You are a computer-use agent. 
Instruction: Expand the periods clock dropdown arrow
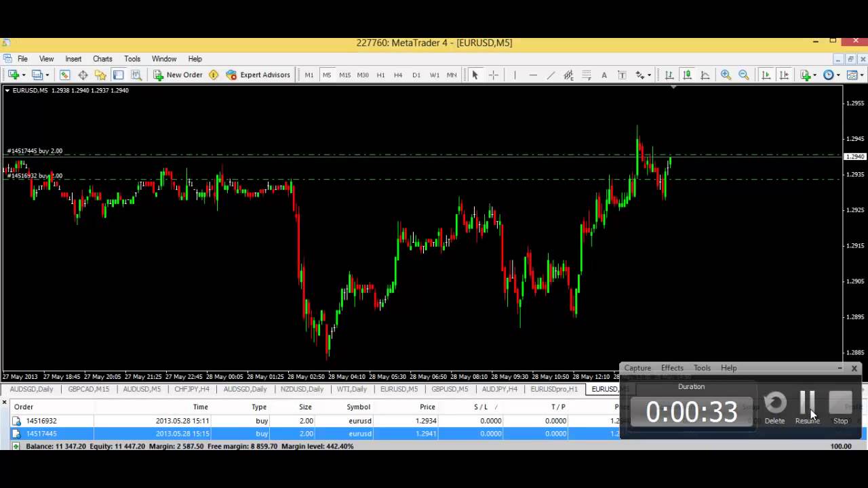[838, 75]
